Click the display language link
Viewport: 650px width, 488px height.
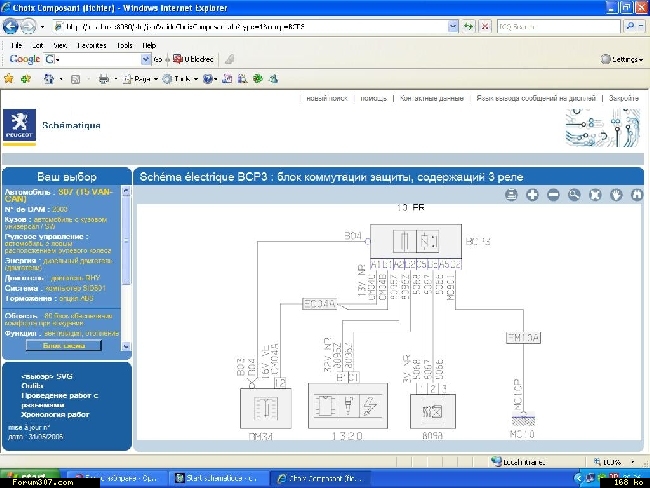(536, 98)
